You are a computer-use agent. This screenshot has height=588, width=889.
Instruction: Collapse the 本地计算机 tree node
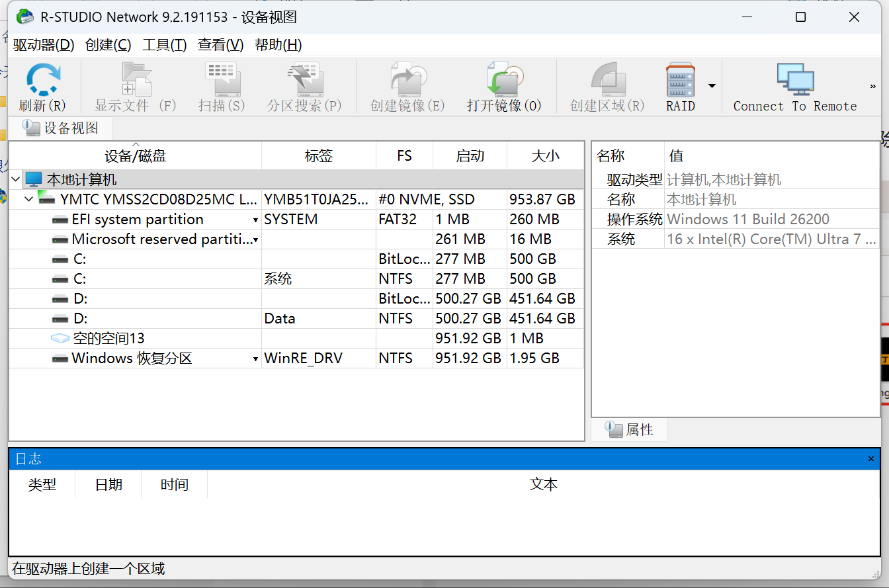16,179
